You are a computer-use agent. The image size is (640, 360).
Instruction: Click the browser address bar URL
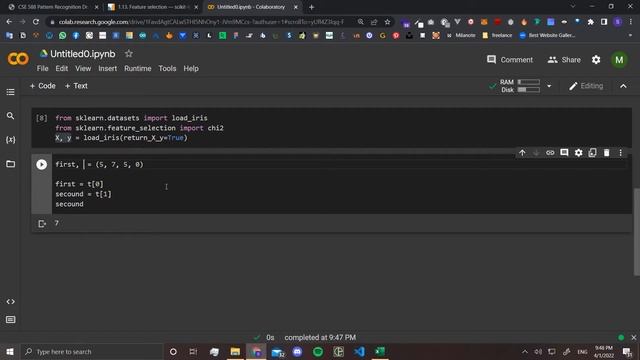click(201, 22)
